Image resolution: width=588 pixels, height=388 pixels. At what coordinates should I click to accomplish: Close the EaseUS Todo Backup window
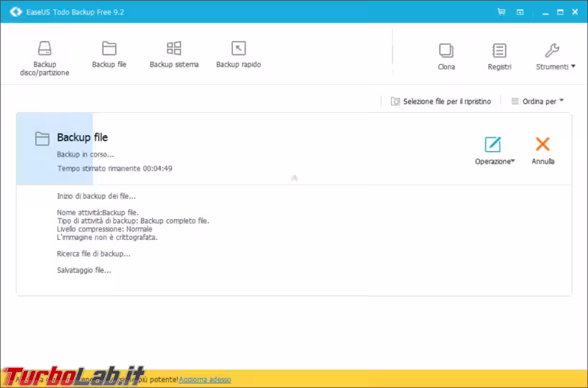click(575, 12)
